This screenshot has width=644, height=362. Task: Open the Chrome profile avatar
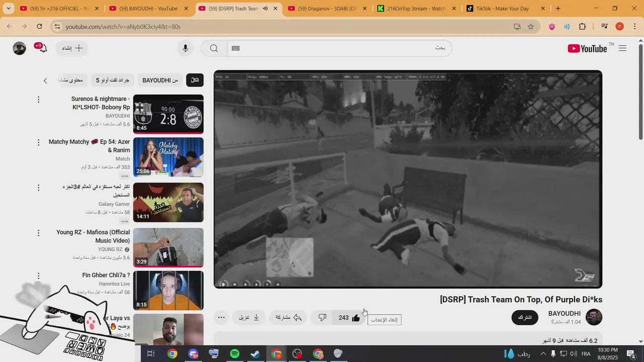pyautogui.click(x=620, y=27)
